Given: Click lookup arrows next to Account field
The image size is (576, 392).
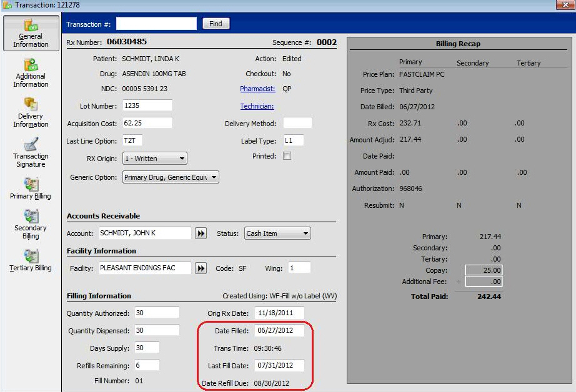Looking at the screenshot, I should pyautogui.click(x=201, y=233).
